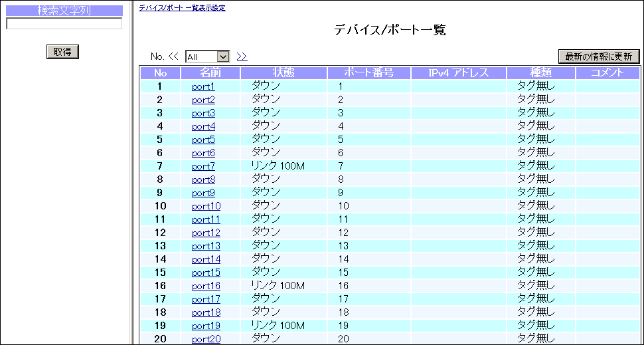Open the port3 link
The image size is (644, 345).
(x=203, y=113)
